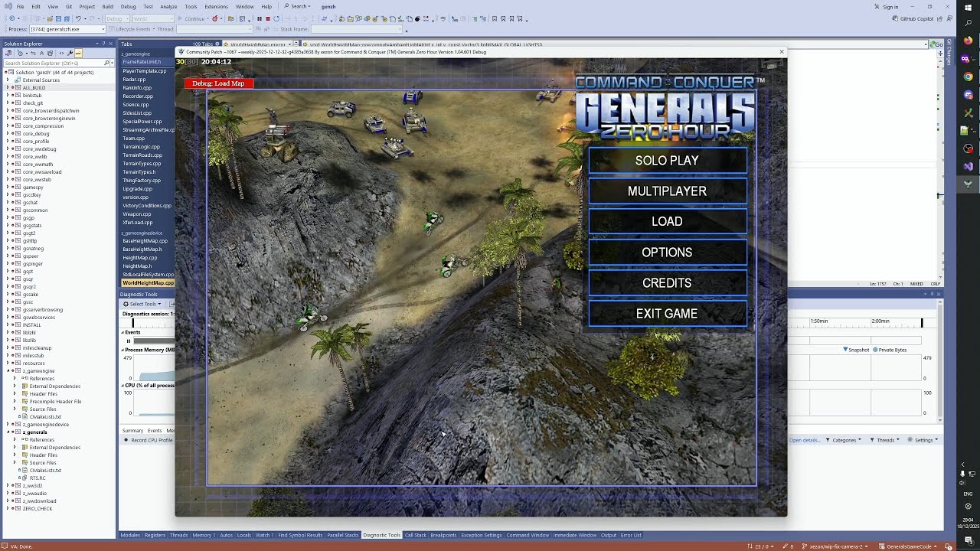Collapse the z_generals project node
The image size is (980, 551).
[x=8, y=432]
